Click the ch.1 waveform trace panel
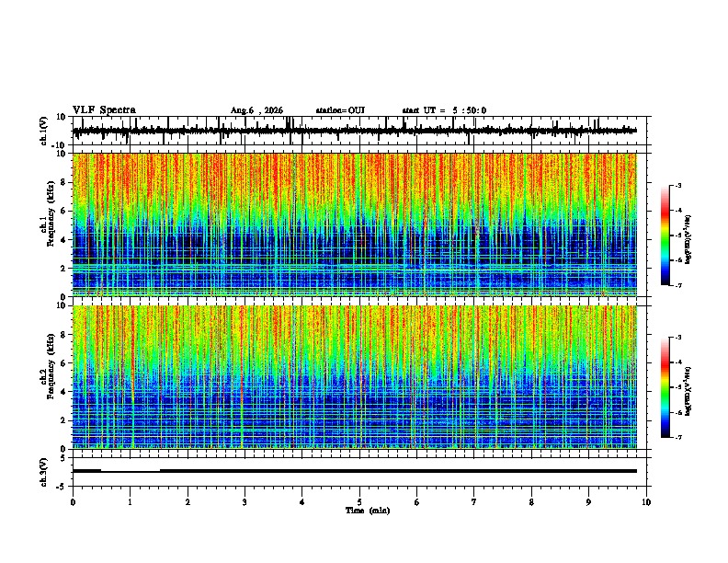 tap(358, 131)
